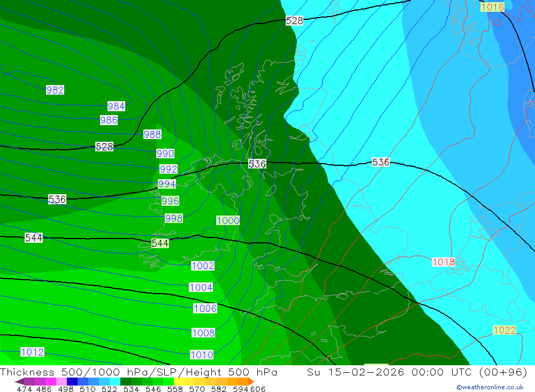
Task: Select the 1012 isobar label
Action: [33, 352]
